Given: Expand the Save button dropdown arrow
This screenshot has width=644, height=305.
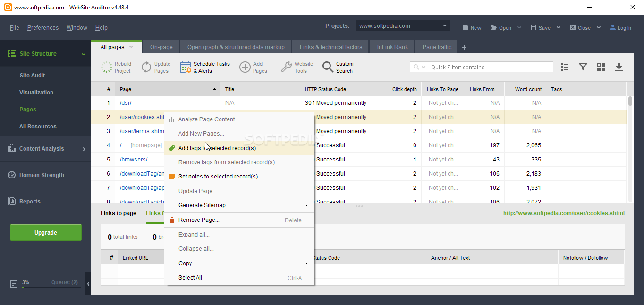Looking at the screenshot, I should pos(559,27).
